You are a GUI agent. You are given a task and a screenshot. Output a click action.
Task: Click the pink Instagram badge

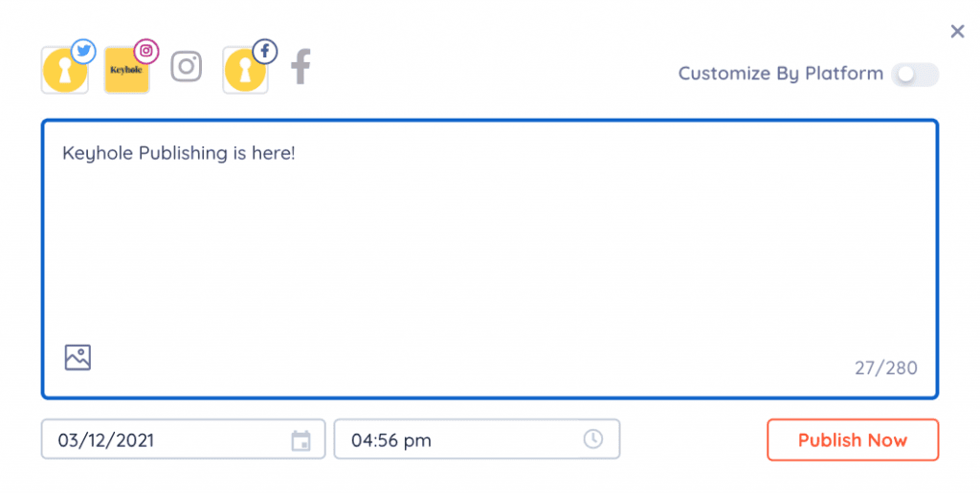[x=146, y=52]
